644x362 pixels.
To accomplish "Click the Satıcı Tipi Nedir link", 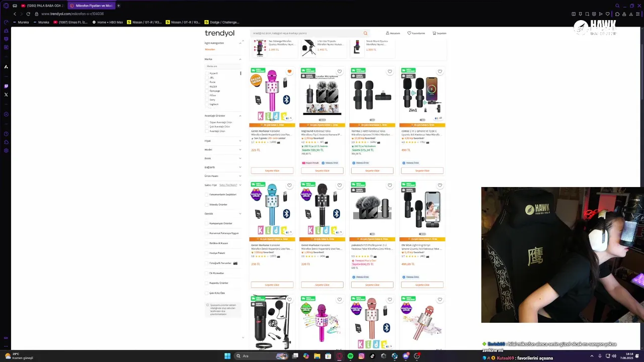I will pyautogui.click(x=228, y=185).
